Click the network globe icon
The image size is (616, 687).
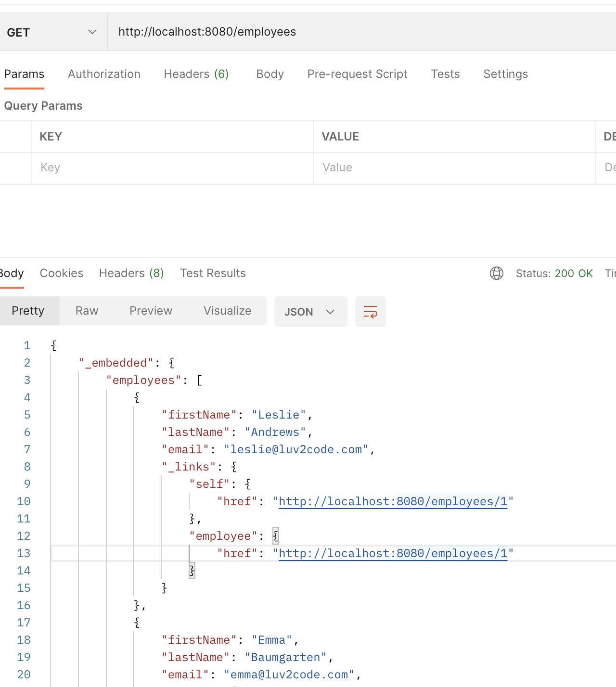point(497,273)
